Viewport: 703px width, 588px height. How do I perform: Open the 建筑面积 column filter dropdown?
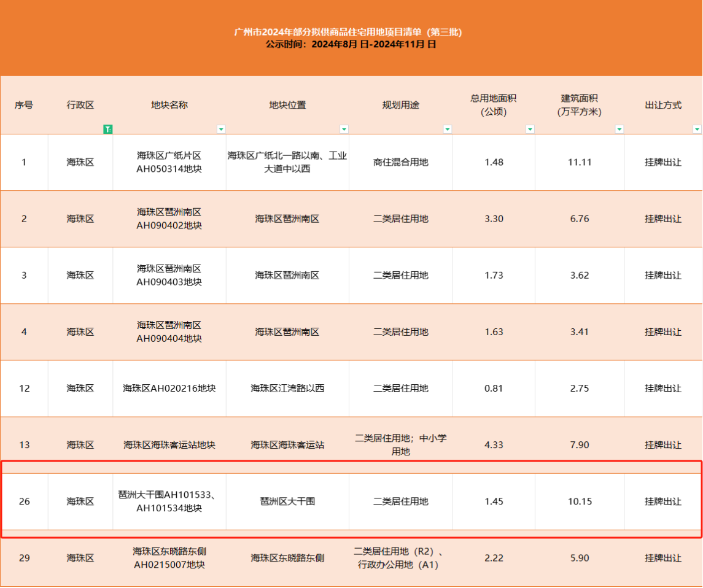619,130
